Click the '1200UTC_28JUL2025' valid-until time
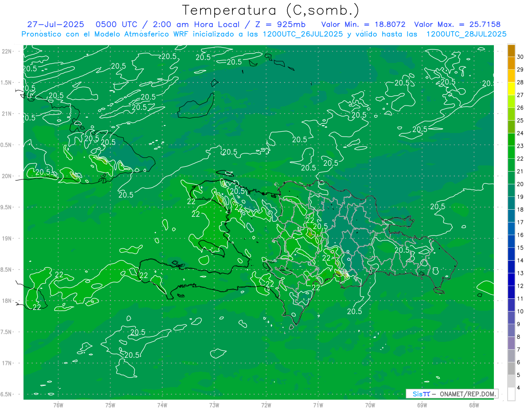 click(x=466, y=34)
